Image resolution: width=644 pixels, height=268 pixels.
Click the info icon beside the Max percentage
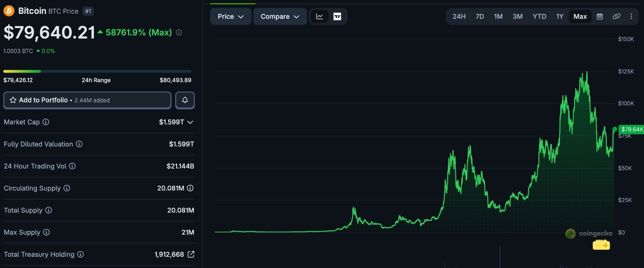[x=179, y=32]
